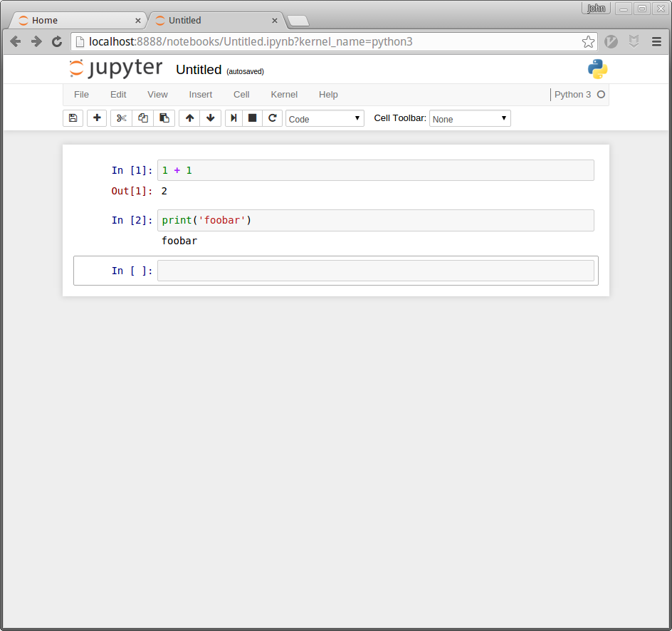The width and height of the screenshot is (672, 631).
Task: Move the selected cell down
Action: tap(210, 118)
